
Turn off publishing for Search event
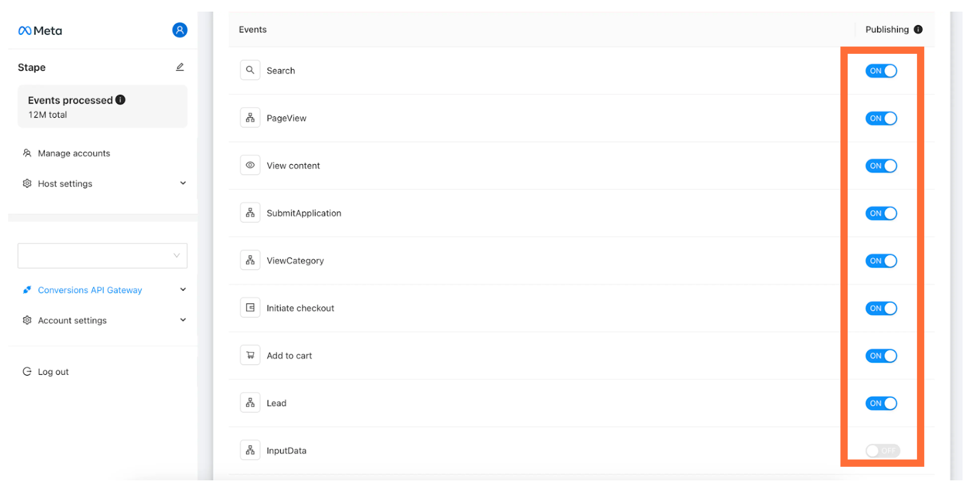pyautogui.click(x=881, y=71)
